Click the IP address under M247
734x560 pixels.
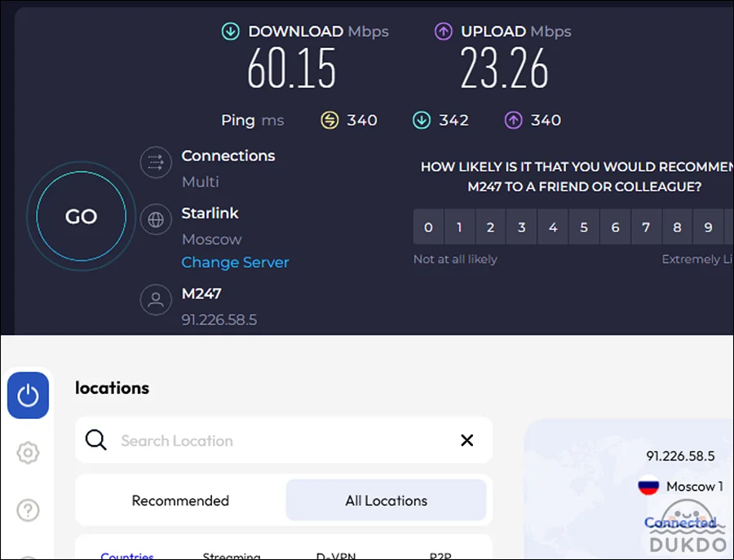point(219,320)
